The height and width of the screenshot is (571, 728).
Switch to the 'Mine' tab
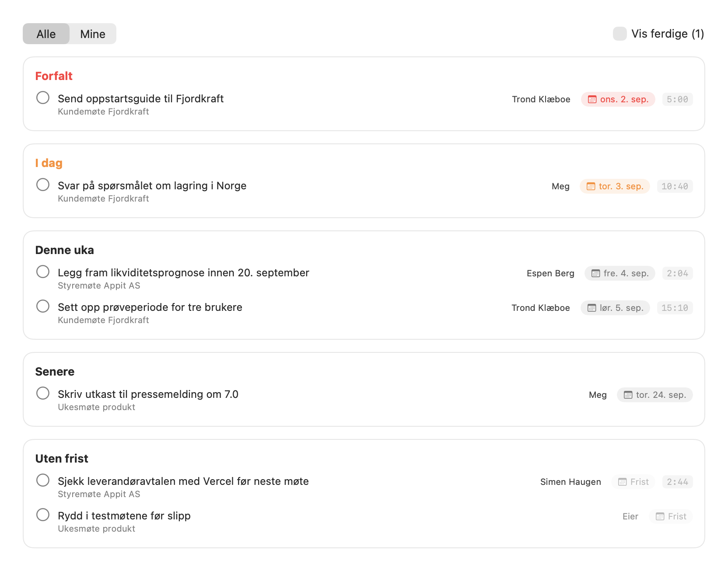pos(93,34)
